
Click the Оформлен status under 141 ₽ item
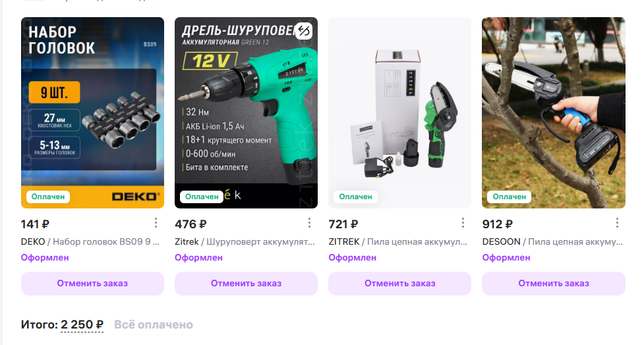[45, 258]
